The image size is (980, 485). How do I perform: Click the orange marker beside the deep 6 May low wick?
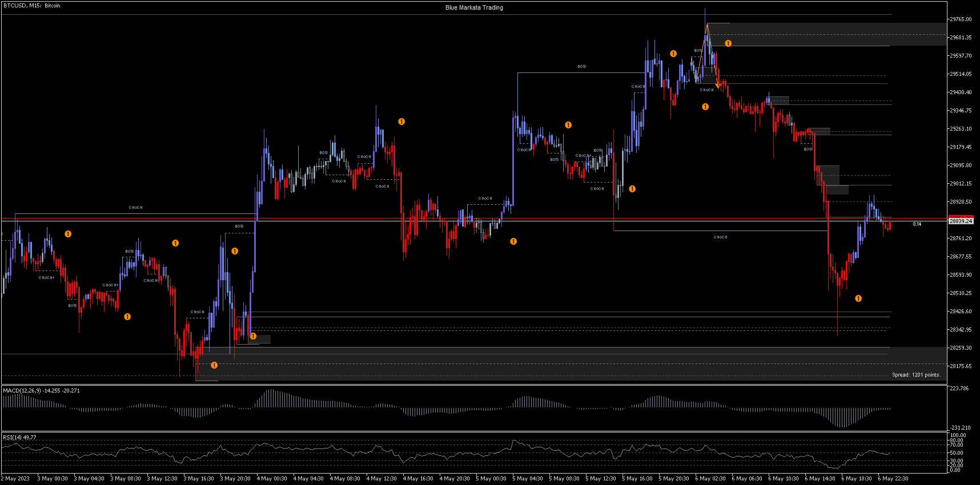coord(858,298)
